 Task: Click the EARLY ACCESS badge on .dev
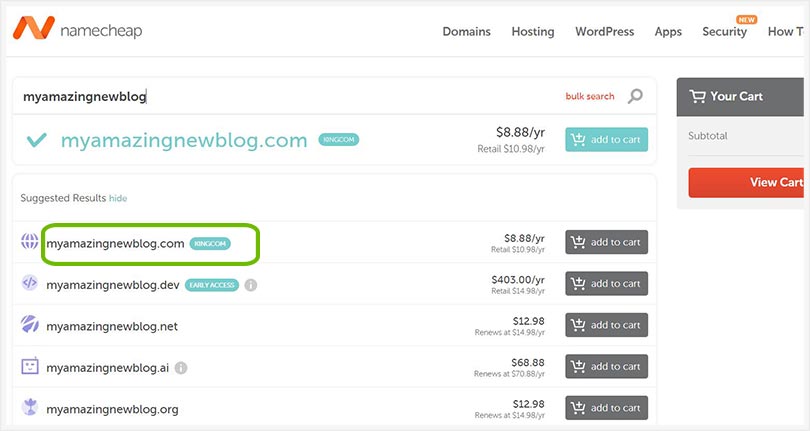point(212,285)
